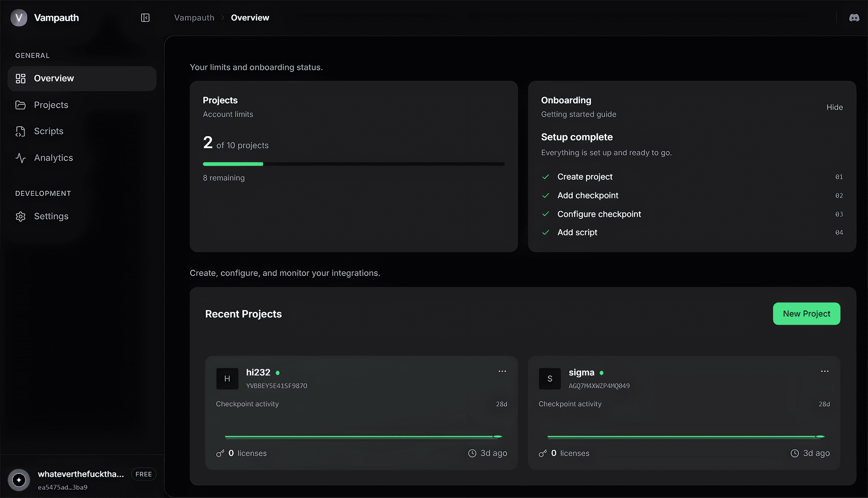Click the clock icon on hi232 card
The width and height of the screenshot is (868, 498).
(x=472, y=453)
